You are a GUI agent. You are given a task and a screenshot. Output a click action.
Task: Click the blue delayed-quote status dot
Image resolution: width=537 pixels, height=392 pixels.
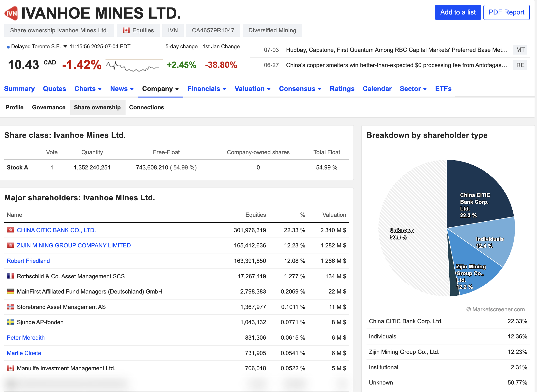[x=8, y=47]
